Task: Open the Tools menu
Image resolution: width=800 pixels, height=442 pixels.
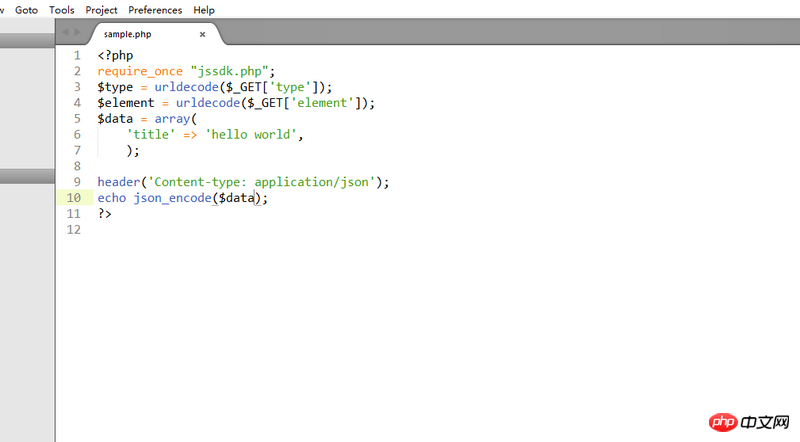Action: point(62,10)
